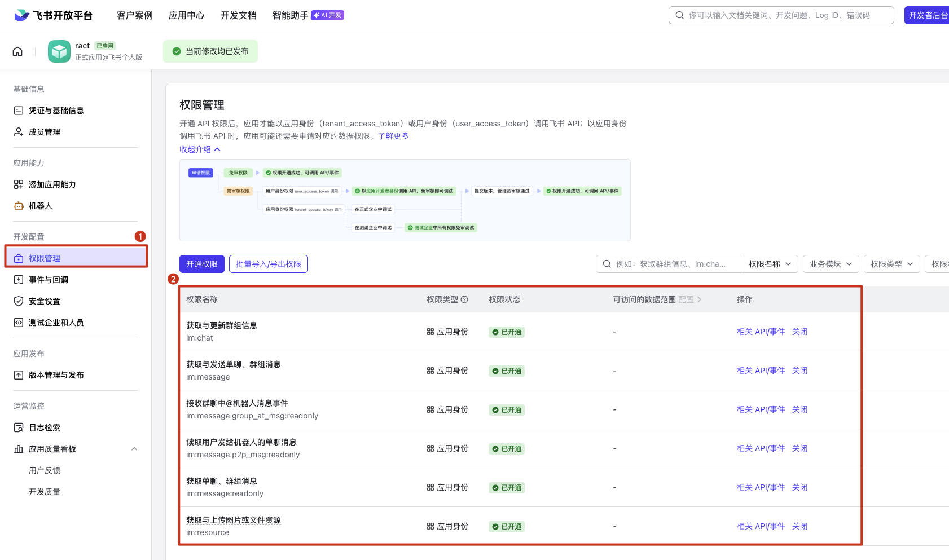
Task: Open the 业务模块 dropdown filter
Action: (x=831, y=264)
